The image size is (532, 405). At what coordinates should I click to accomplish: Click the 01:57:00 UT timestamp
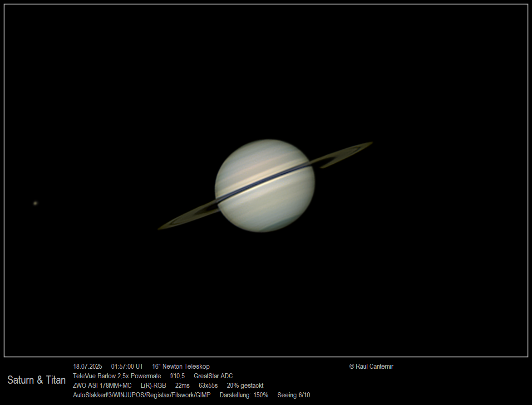[127, 366]
